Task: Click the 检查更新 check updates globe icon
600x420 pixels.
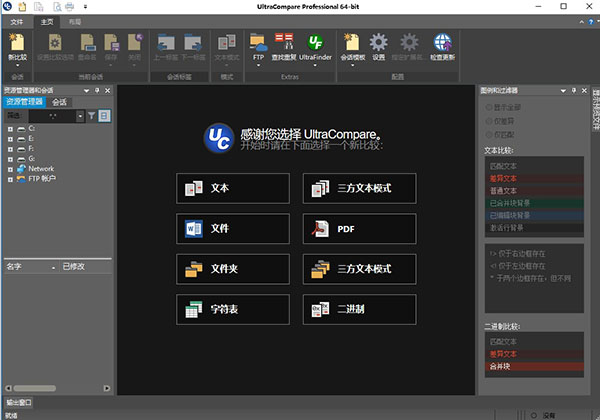Action: coord(442,42)
